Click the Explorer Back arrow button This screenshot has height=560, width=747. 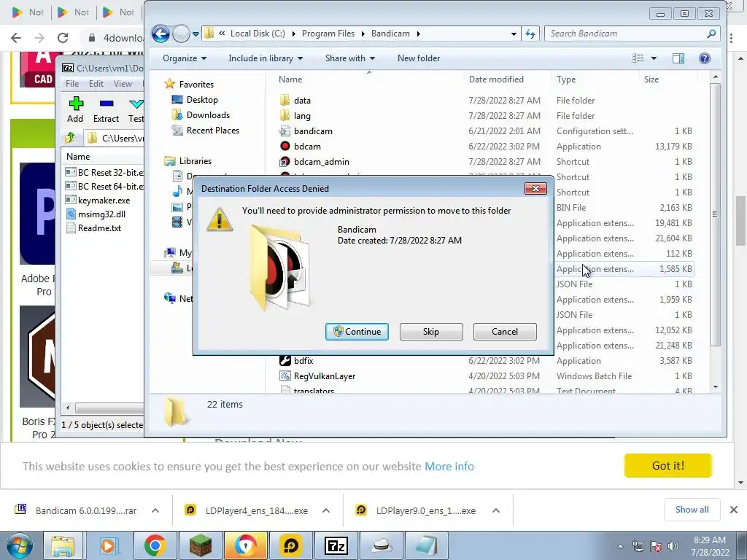coord(160,34)
